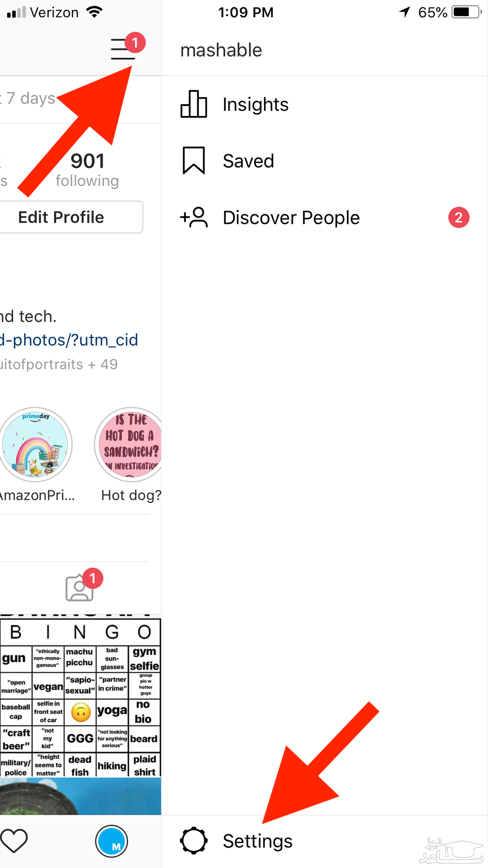488x868 pixels.
Task: Open the AmazonPri... story highlight
Action: [x=36, y=454]
